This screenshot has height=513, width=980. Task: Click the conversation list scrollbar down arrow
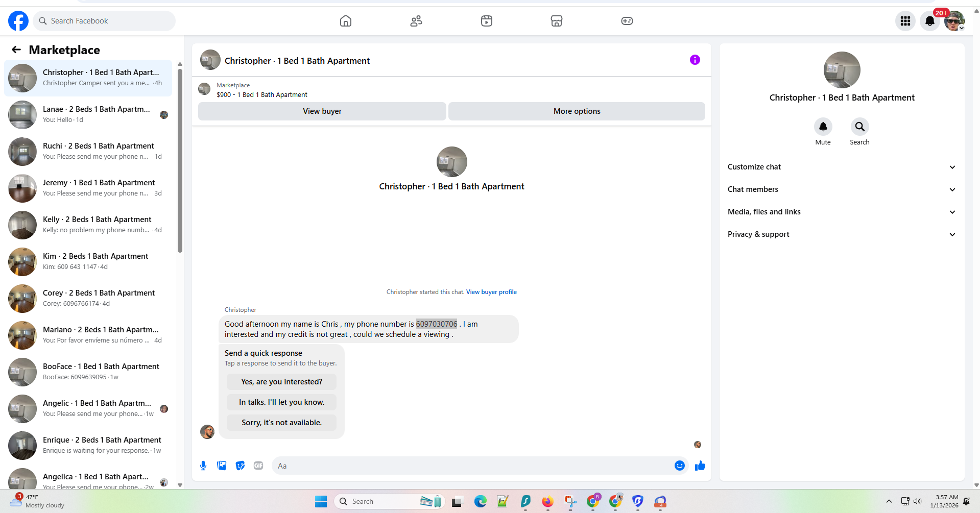coord(180,485)
